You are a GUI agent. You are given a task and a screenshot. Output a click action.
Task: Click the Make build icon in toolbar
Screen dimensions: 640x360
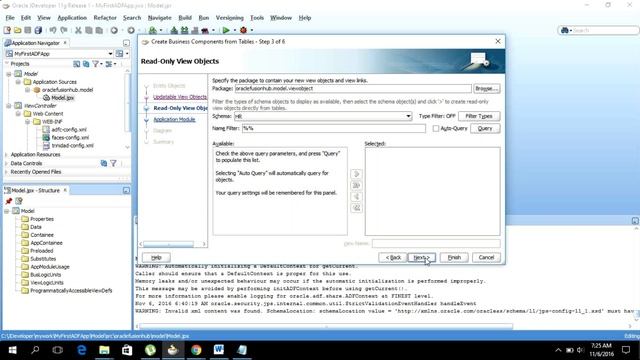[174, 30]
